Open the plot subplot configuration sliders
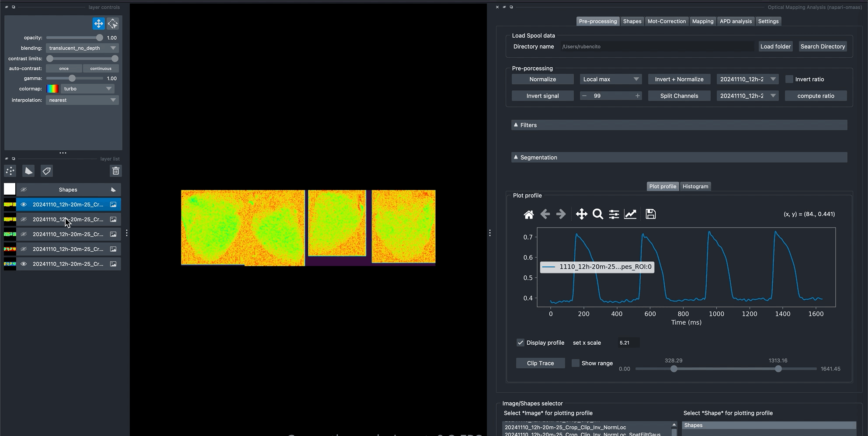The height and width of the screenshot is (436, 868). [x=614, y=214]
